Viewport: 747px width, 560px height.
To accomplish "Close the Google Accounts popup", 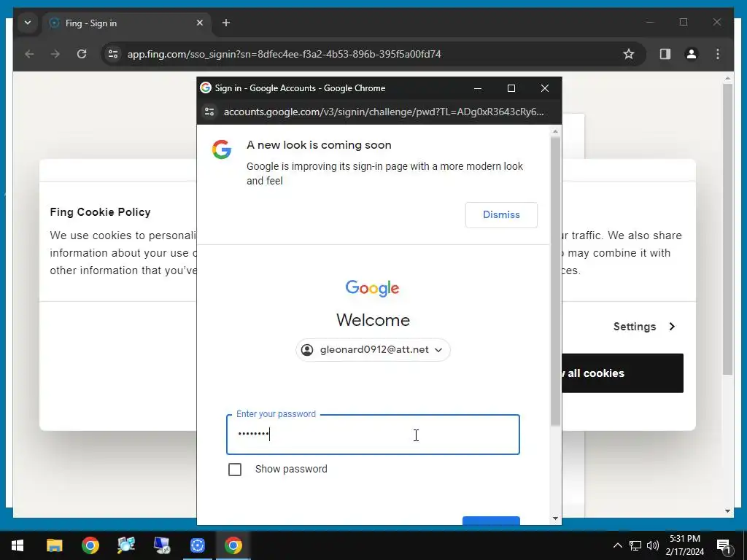I will [545, 88].
